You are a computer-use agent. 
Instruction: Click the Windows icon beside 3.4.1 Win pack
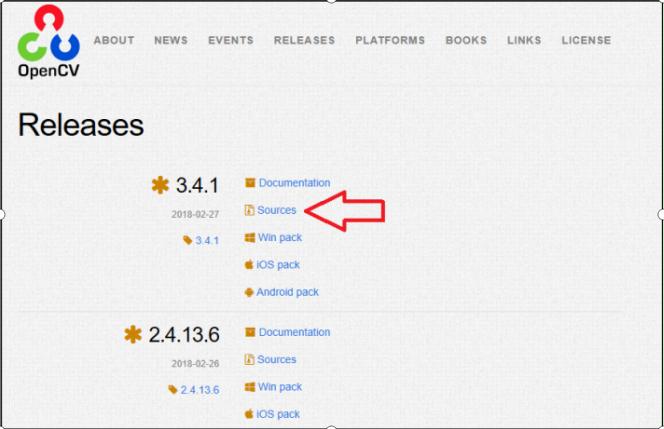pyautogui.click(x=250, y=237)
